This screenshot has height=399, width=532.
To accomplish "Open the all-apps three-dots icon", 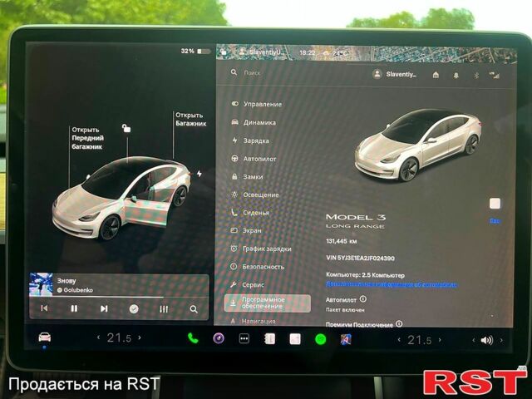I will (x=244, y=338).
